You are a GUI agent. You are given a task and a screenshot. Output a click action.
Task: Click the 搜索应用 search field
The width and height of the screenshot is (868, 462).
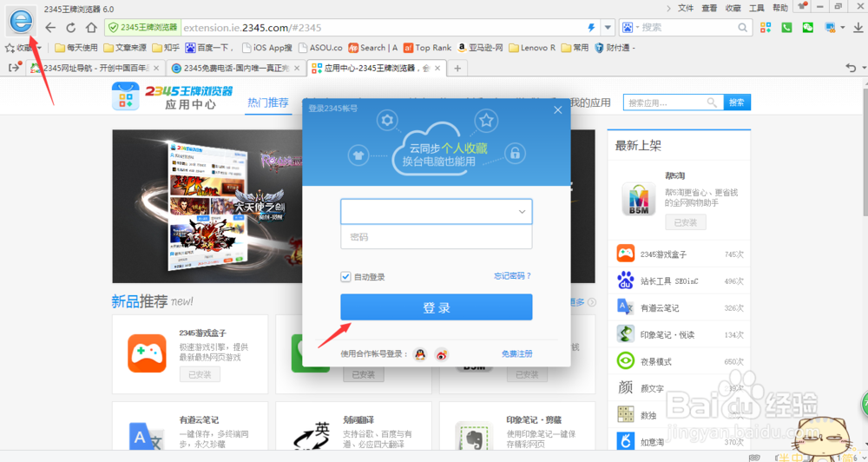[x=673, y=102]
